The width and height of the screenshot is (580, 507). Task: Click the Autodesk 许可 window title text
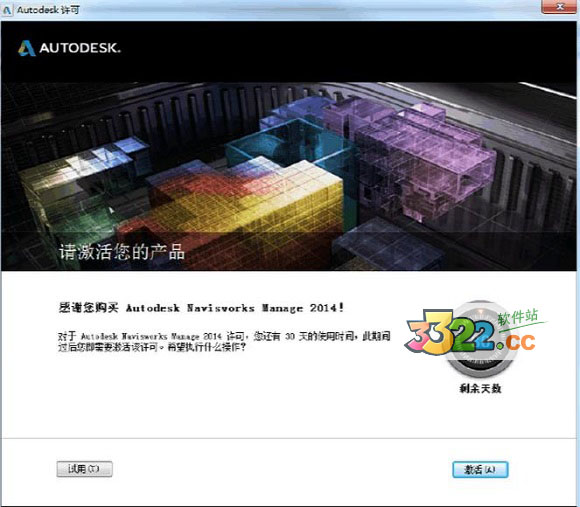click(48, 10)
